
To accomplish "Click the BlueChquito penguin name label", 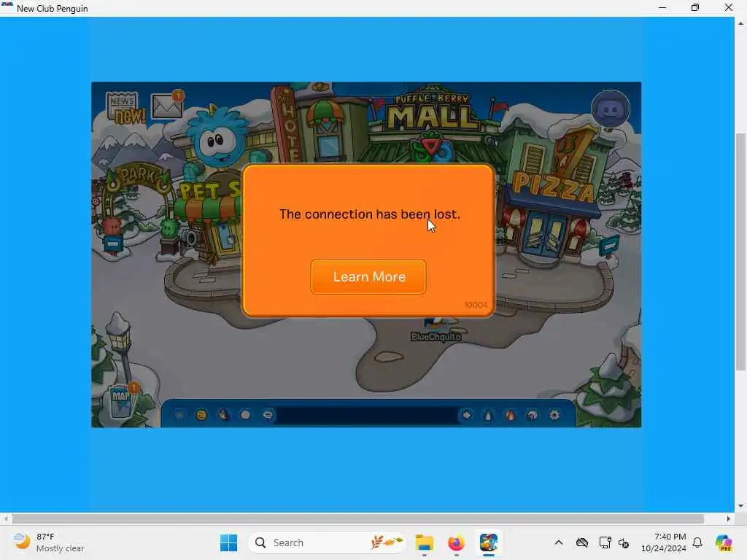I will 436,337.
